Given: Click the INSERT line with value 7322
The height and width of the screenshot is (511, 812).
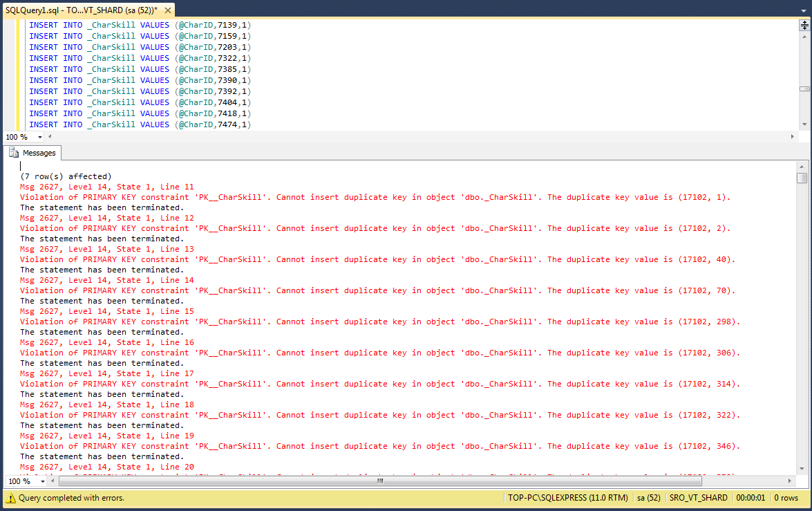Looking at the screenshot, I should coord(140,58).
